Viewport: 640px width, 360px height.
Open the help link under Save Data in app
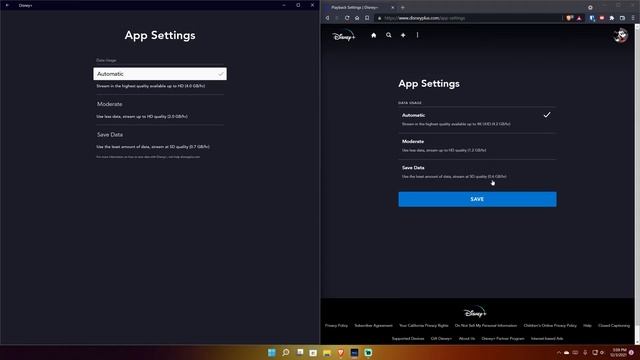(x=148, y=157)
